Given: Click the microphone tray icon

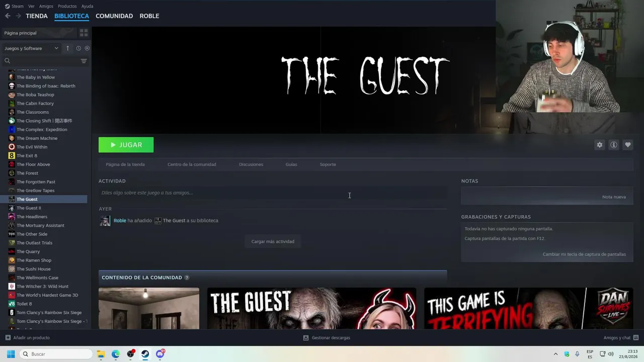Looking at the screenshot, I should pyautogui.click(x=577, y=354).
